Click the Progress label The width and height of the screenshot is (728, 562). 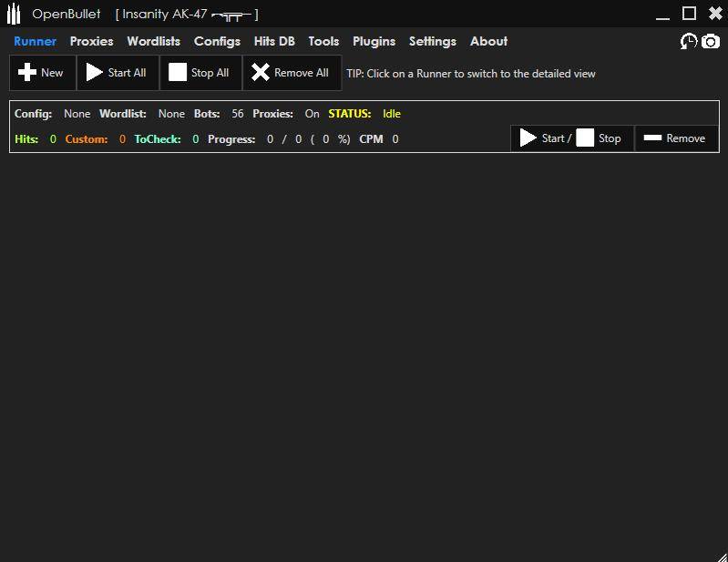[231, 139]
